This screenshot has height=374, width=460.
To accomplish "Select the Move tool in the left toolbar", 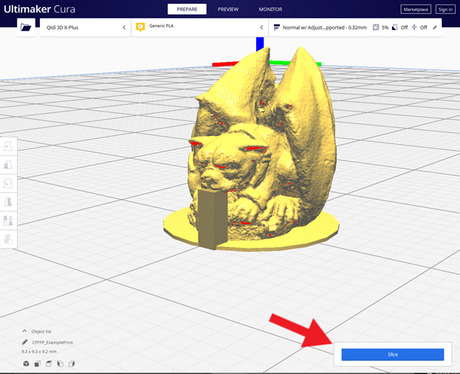I will (8, 146).
